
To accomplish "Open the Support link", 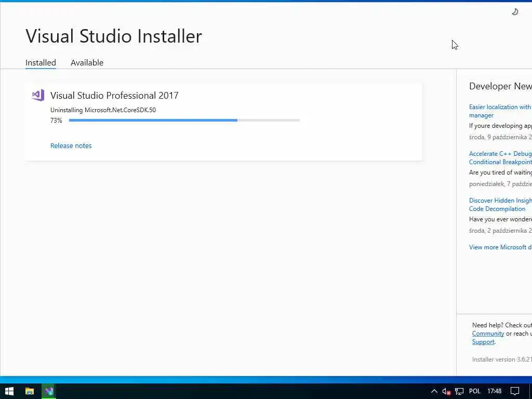I will (x=483, y=342).
